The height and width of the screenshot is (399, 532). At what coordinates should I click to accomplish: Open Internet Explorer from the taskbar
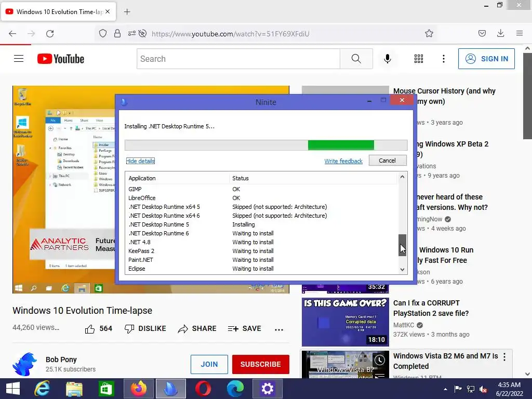pos(43,389)
